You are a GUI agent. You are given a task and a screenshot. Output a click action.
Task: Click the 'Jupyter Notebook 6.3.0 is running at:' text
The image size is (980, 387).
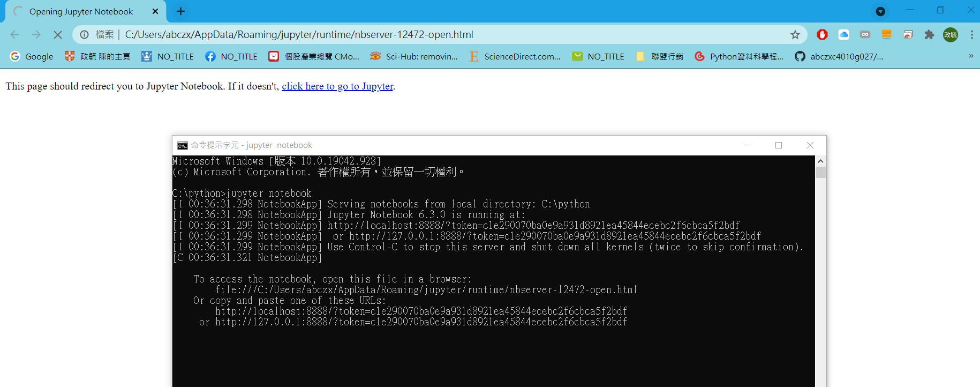pyautogui.click(x=426, y=215)
